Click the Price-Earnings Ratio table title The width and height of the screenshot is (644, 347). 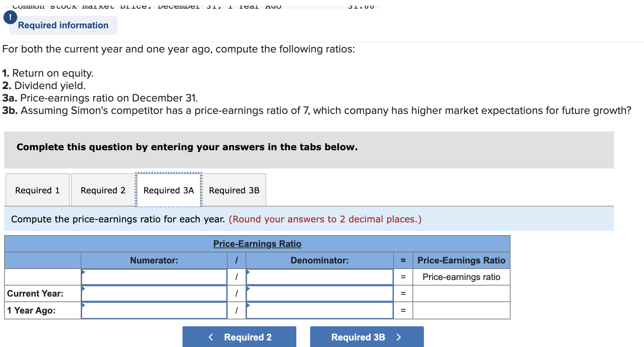[257, 244]
